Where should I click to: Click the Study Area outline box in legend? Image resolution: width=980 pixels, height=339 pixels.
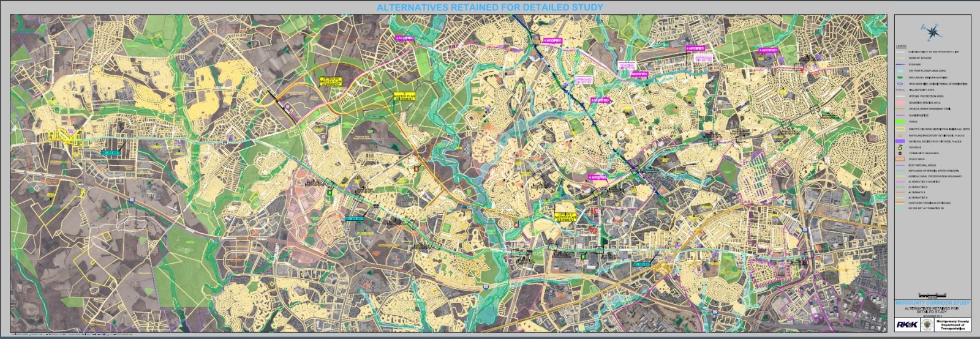tap(901, 160)
